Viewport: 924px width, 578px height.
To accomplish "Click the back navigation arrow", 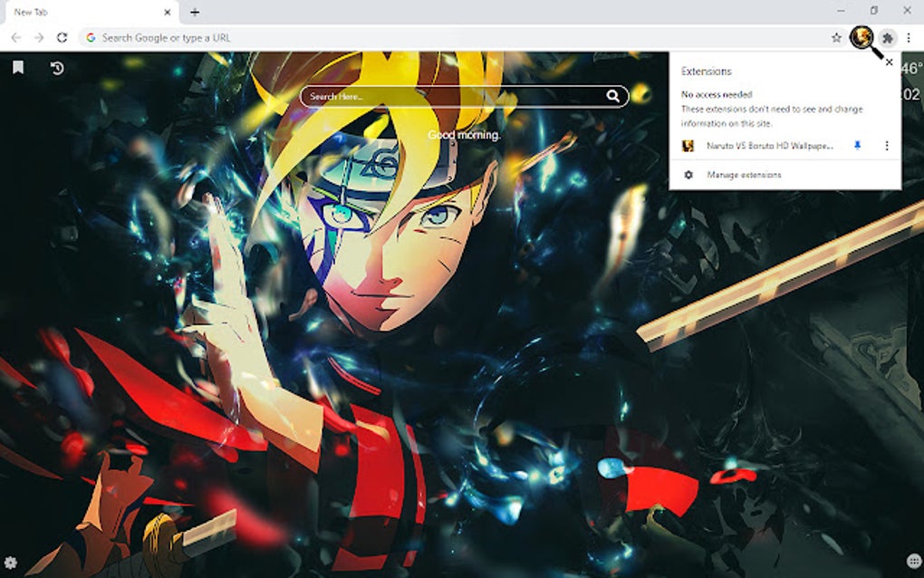I will (x=16, y=38).
